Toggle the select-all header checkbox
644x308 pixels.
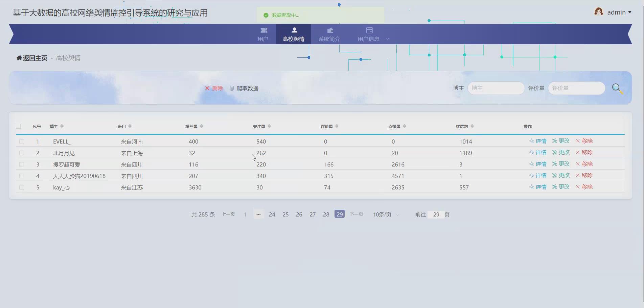coord(18,126)
